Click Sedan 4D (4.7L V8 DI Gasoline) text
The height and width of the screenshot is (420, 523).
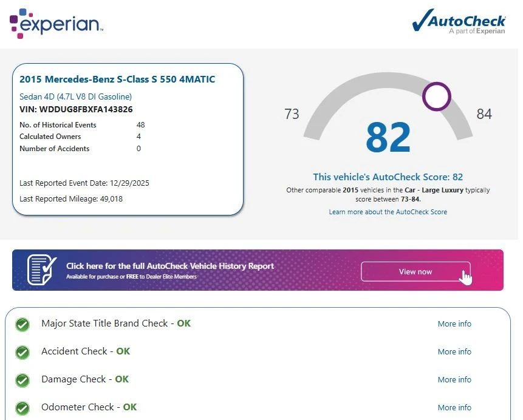coord(75,97)
